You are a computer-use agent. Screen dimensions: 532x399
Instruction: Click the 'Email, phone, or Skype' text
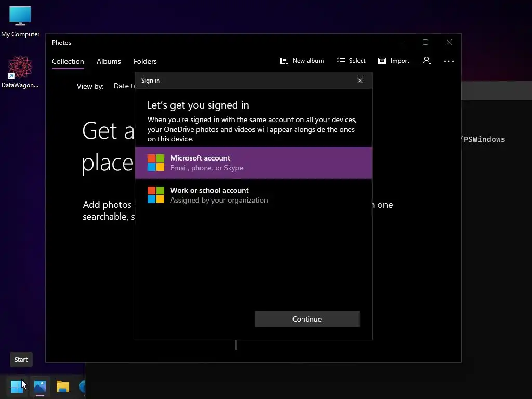(x=207, y=168)
